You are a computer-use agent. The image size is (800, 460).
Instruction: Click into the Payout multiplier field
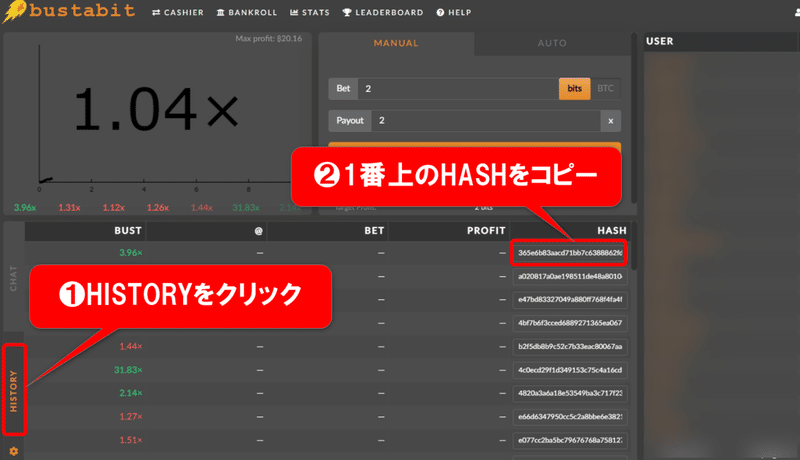[x=486, y=121]
